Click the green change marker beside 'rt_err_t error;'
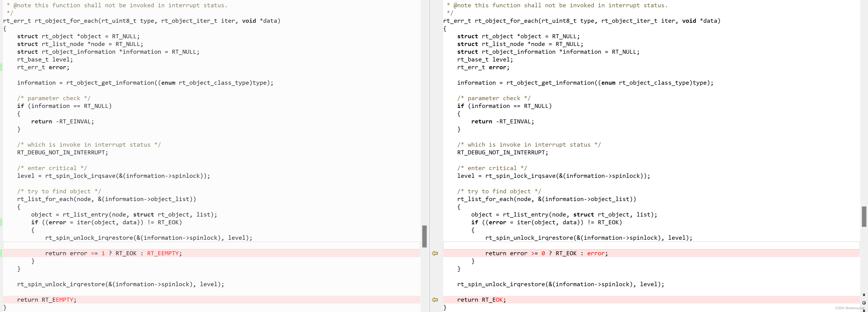This screenshot has width=868, height=312. point(1,67)
